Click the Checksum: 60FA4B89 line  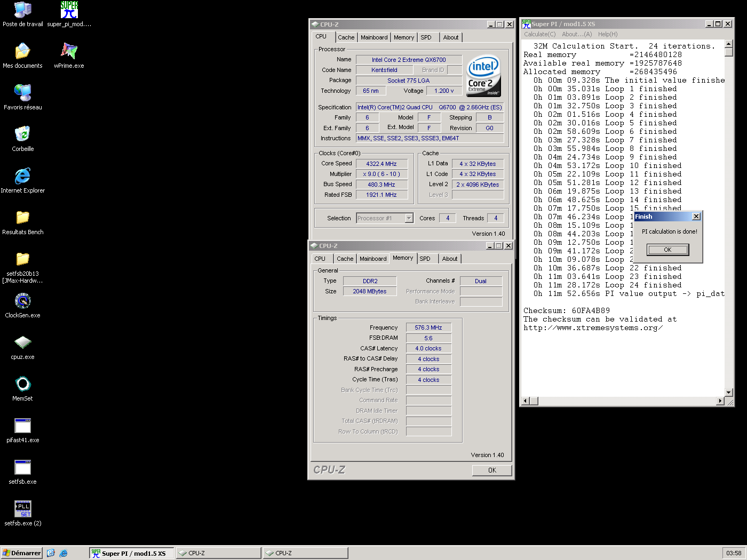(x=567, y=311)
